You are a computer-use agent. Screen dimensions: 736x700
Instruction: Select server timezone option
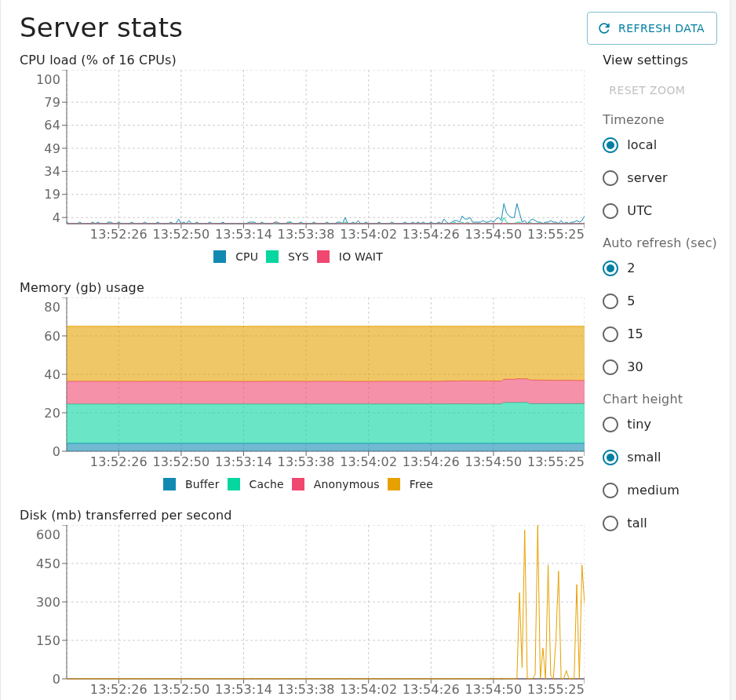[x=610, y=178]
